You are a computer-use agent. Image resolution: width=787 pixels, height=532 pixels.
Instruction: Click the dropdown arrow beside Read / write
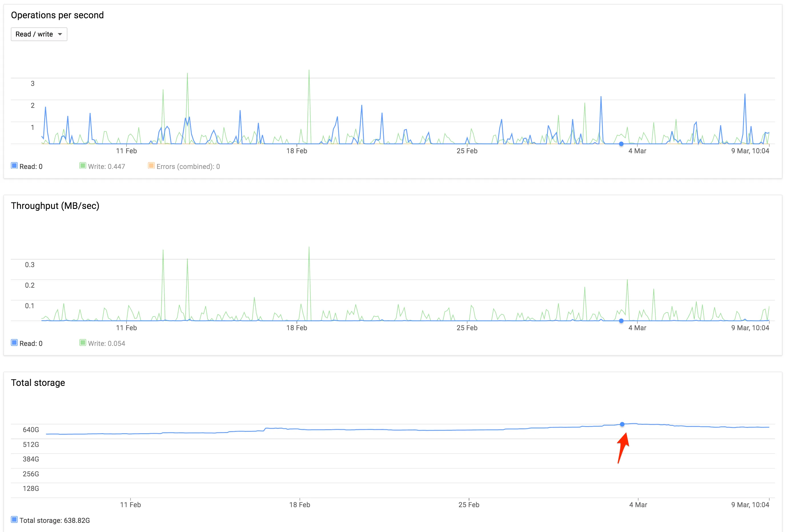[x=60, y=34]
